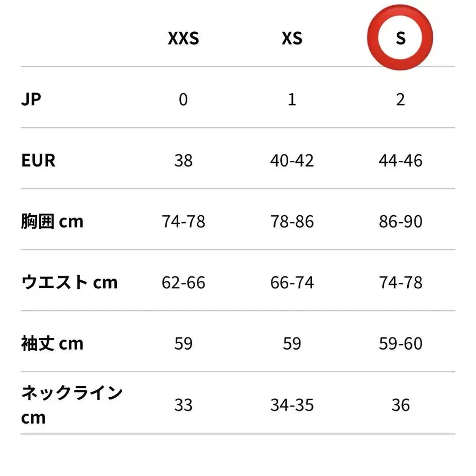Click chest measurement 74-78
Screen dimensions: 476x476
pyautogui.click(x=183, y=221)
